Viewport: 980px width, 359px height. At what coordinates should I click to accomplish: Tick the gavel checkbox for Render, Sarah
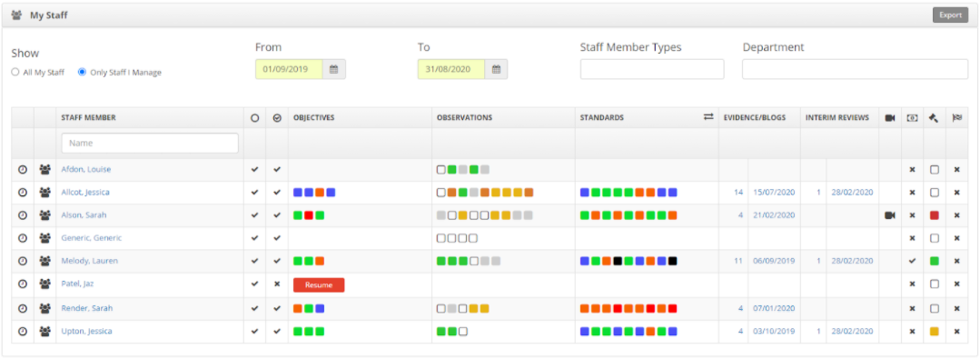935,308
